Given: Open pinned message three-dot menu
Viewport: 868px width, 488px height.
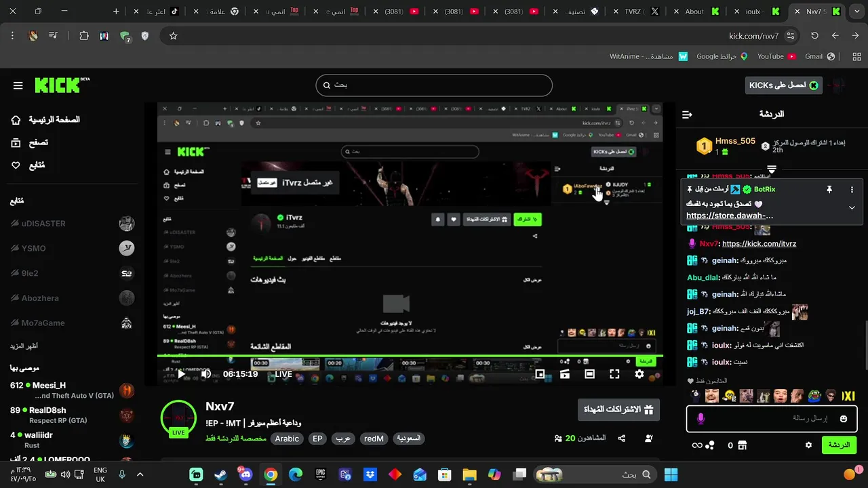Looking at the screenshot, I should pyautogui.click(x=852, y=190).
